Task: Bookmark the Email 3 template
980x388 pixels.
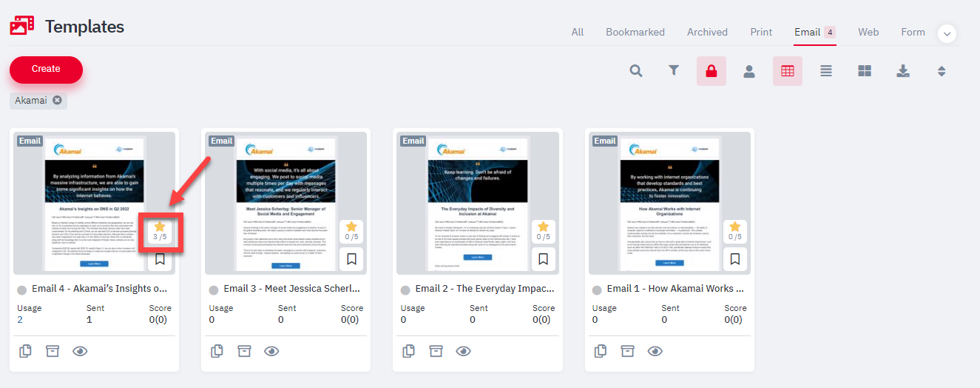Action: click(351, 259)
